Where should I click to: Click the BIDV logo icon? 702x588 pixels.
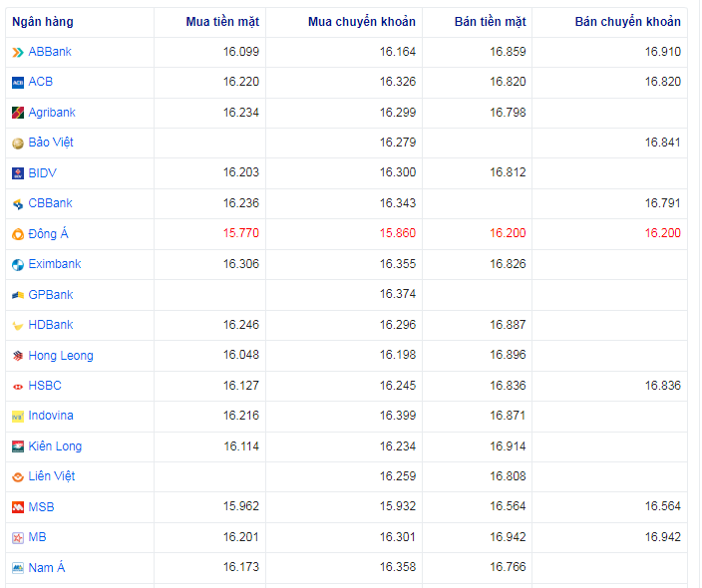coord(18,173)
